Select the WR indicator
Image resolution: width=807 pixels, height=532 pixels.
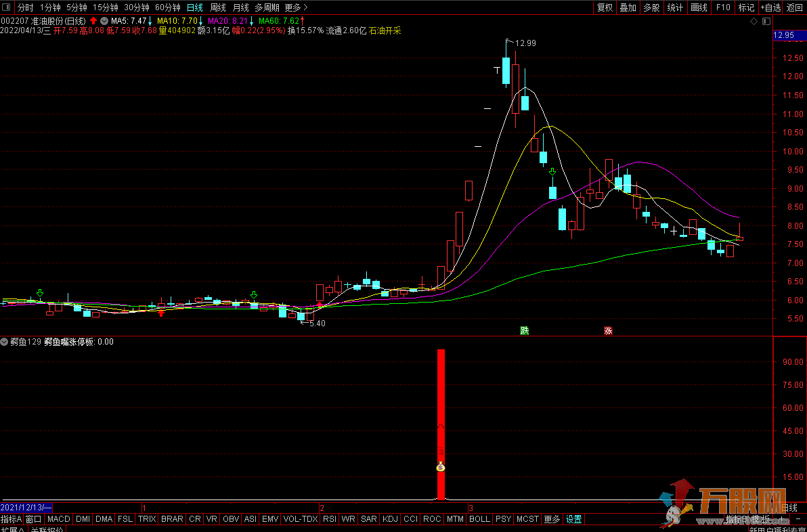click(x=349, y=519)
